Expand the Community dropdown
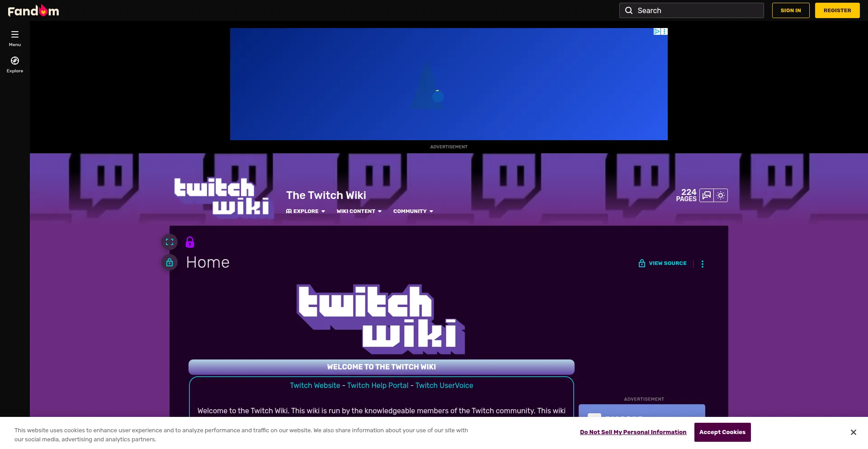The width and height of the screenshot is (868, 449). 413,211
